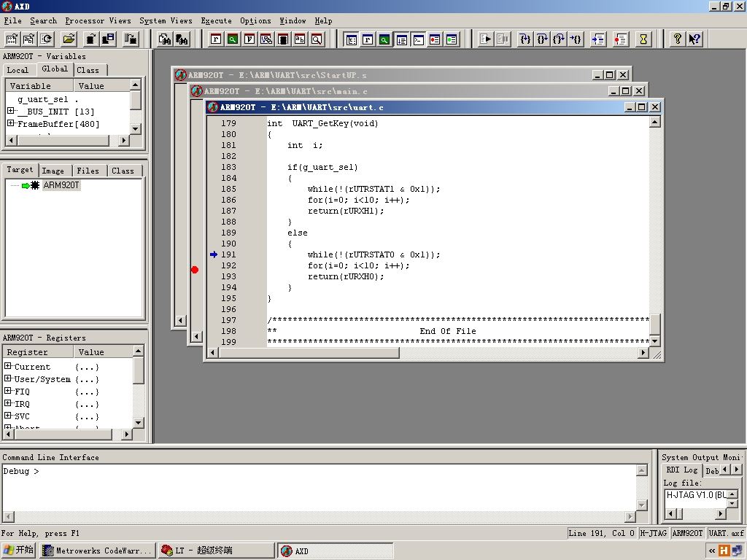
Task: Click the Load Memory From File icon
Action: coord(91,39)
